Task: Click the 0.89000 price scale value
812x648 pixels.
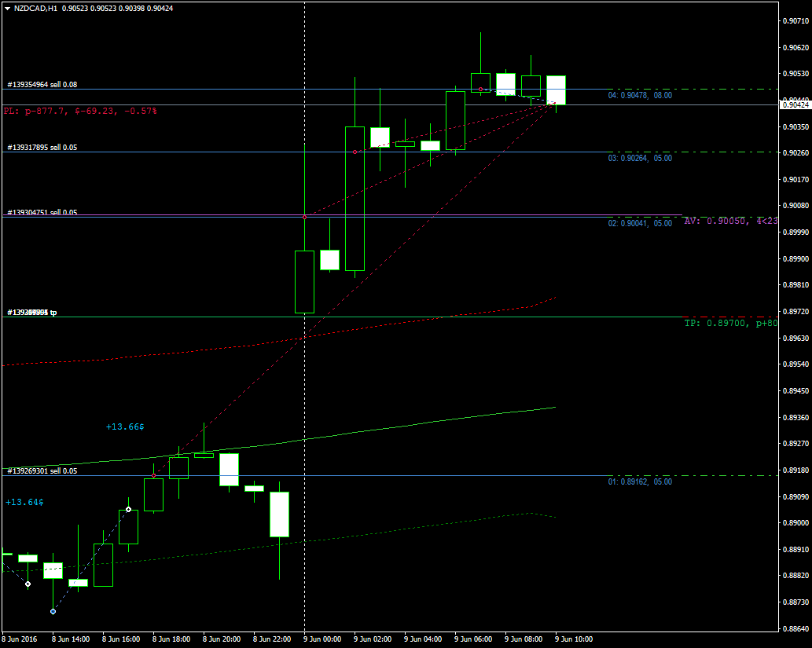Action: pyautogui.click(x=796, y=523)
